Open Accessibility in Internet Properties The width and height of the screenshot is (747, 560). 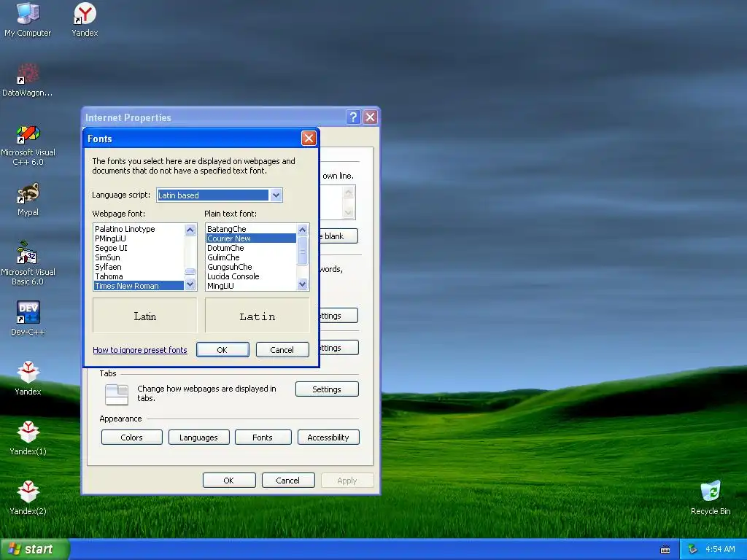coord(328,437)
